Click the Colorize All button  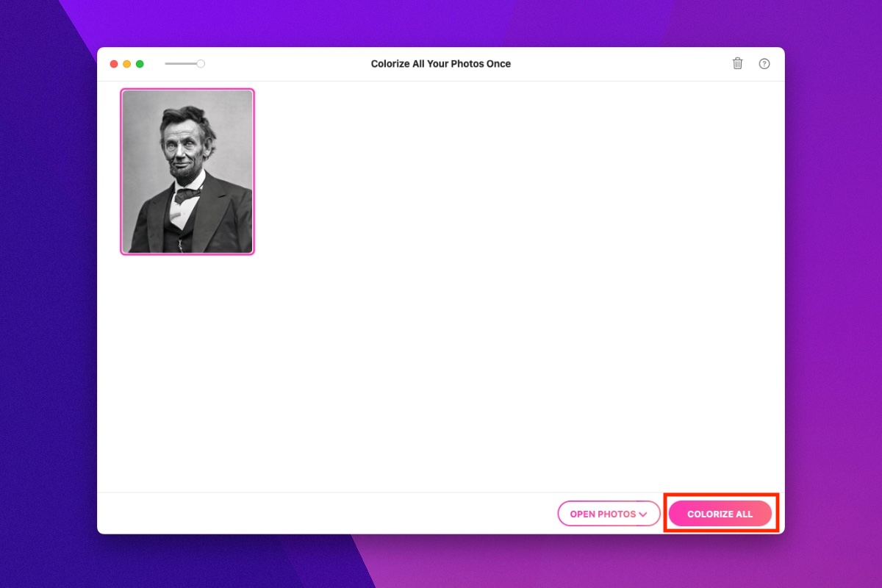click(720, 514)
